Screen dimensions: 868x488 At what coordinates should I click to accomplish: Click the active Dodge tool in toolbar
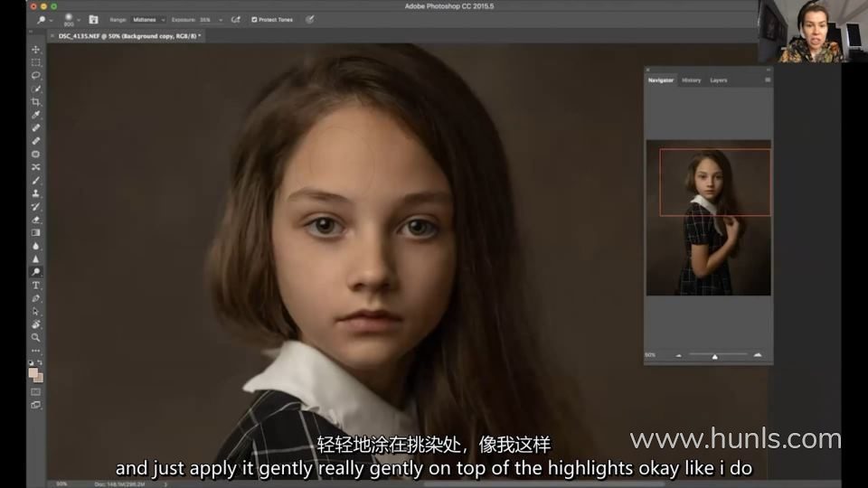click(36, 272)
